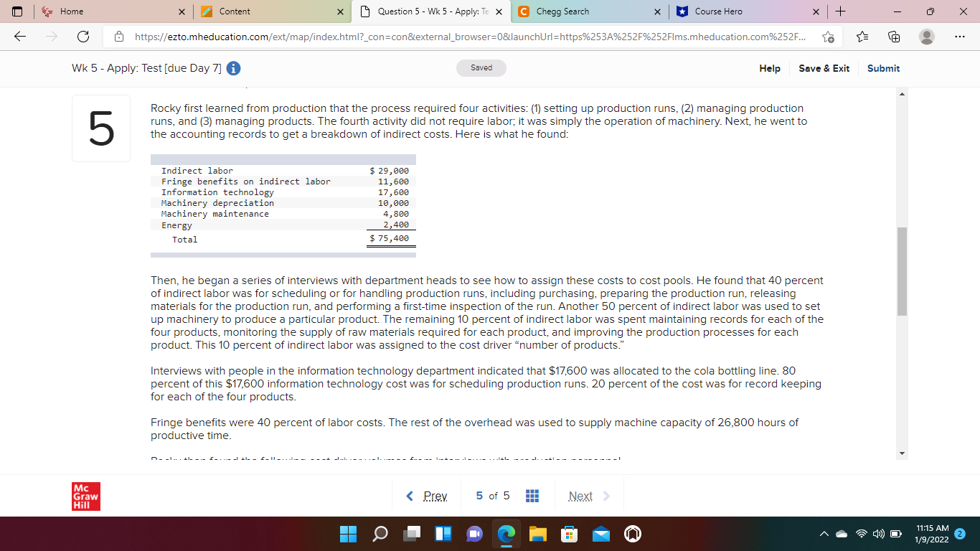
Task: Click Save & Exit
Action: coord(824,68)
